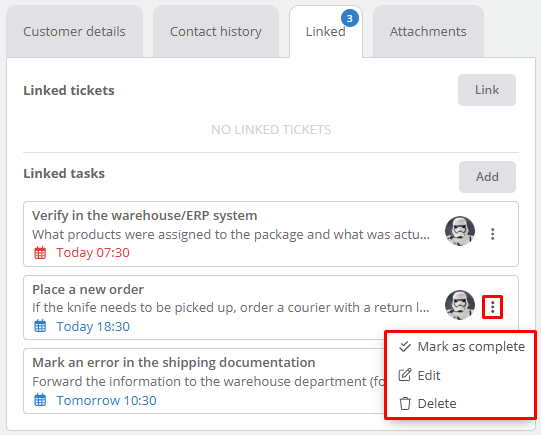Open the Customer details tab
This screenshot has height=435, width=541.
coord(75,31)
